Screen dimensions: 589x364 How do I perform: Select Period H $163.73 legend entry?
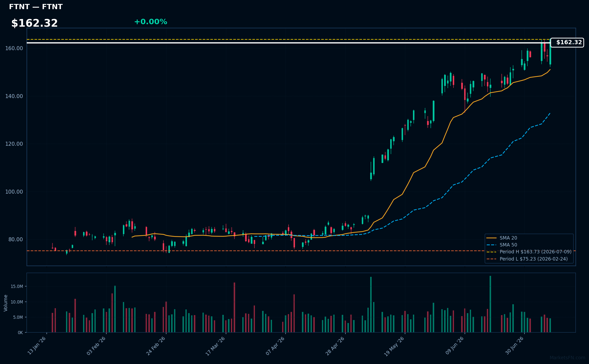click(x=529, y=252)
